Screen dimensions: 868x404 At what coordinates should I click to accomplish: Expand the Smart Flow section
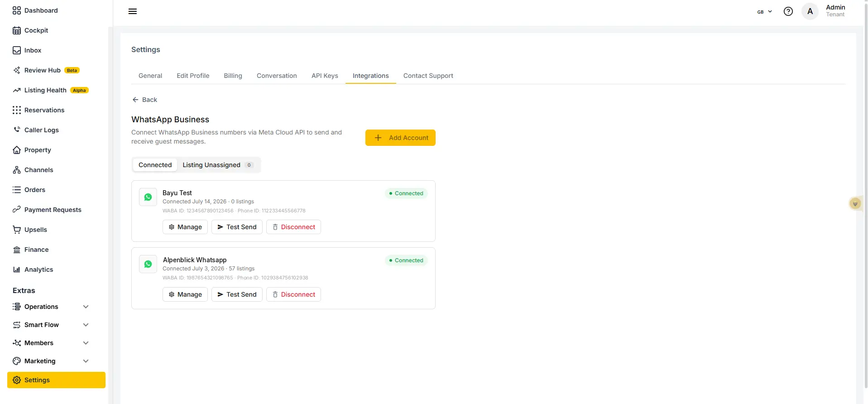coord(51,325)
